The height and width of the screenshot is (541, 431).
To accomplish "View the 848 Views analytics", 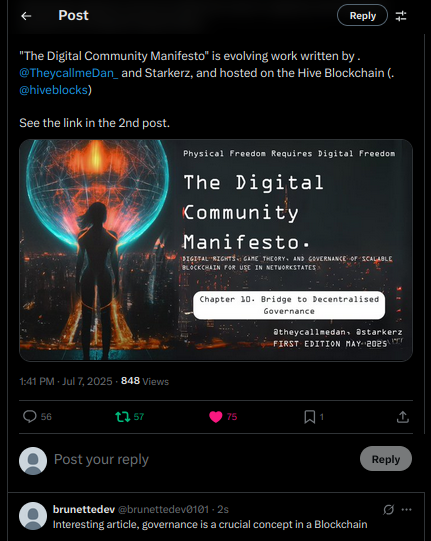I will (145, 381).
